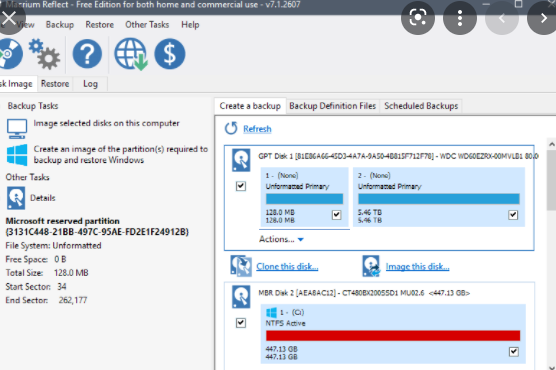Click the Backup Tasks section heading
Image resolution: width=556 pixels, height=370 pixels.
click(x=33, y=106)
